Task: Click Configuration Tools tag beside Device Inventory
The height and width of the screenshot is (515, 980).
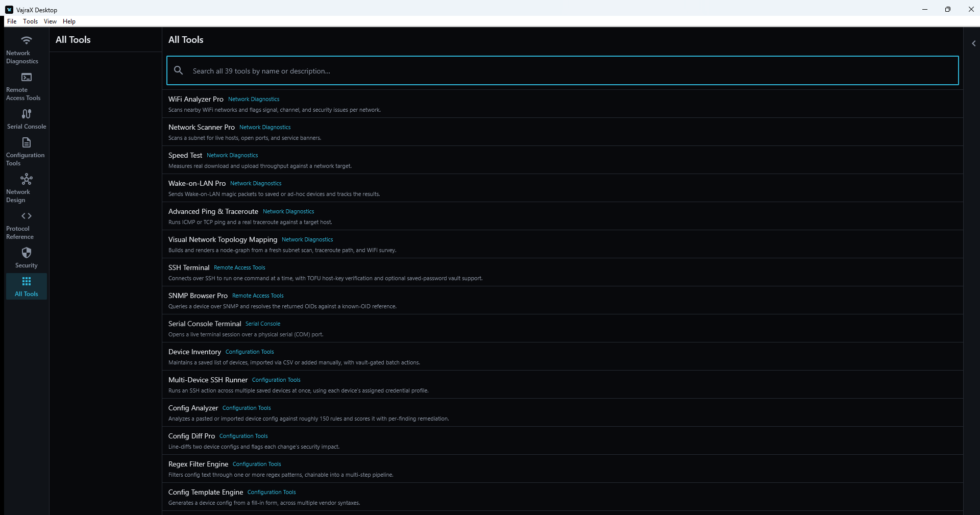Action: pyautogui.click(x=250, y=352)
